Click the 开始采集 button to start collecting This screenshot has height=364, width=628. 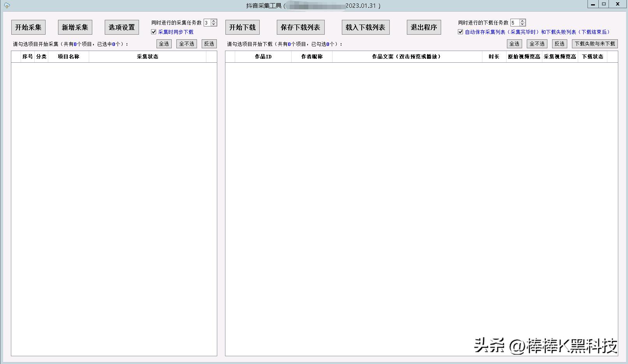(28, 27)
